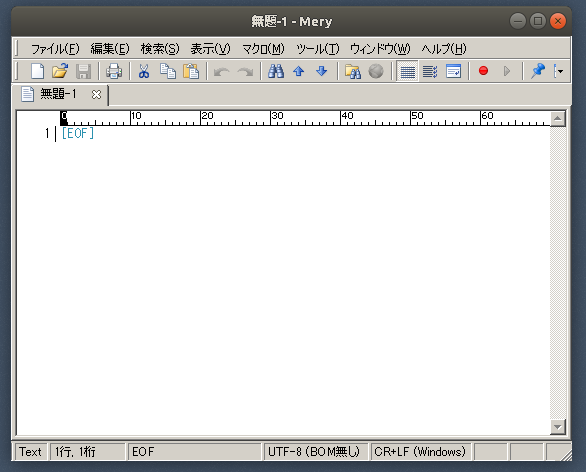Viewport: 586px width, 472px height.
Task: Toggle wrap at window edge button
Action: click(x=453, y=71)
